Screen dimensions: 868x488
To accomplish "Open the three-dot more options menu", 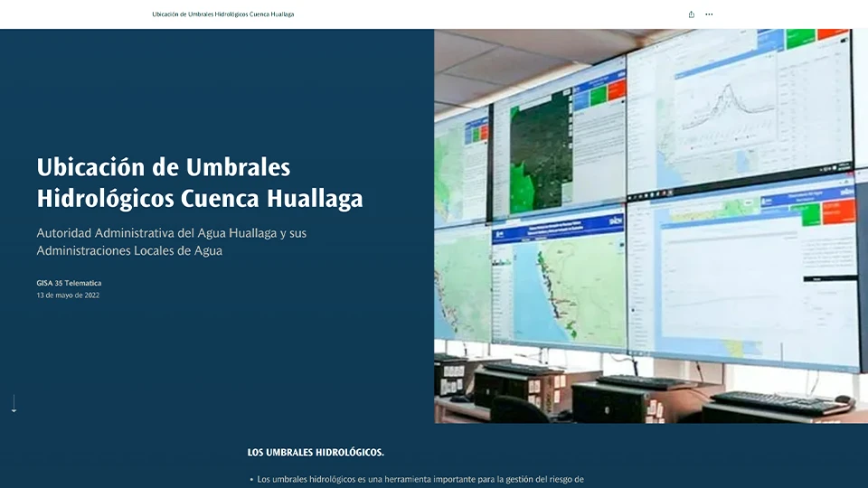I will tap(709, 14).
